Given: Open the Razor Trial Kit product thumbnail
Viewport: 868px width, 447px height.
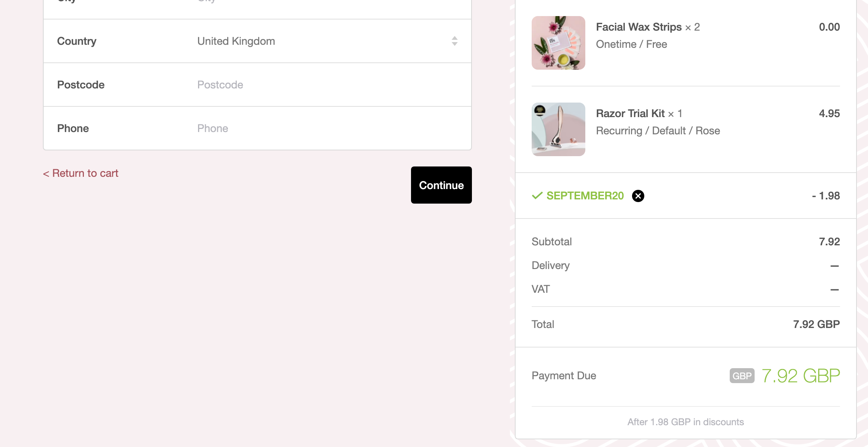Looking at the screenshot, I should (x=558, y=129).
